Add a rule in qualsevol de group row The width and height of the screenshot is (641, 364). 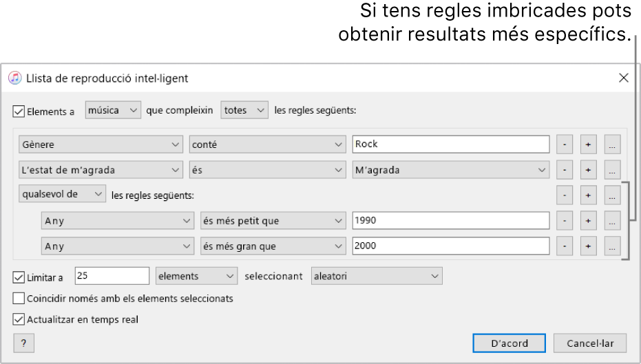point(588,195)
